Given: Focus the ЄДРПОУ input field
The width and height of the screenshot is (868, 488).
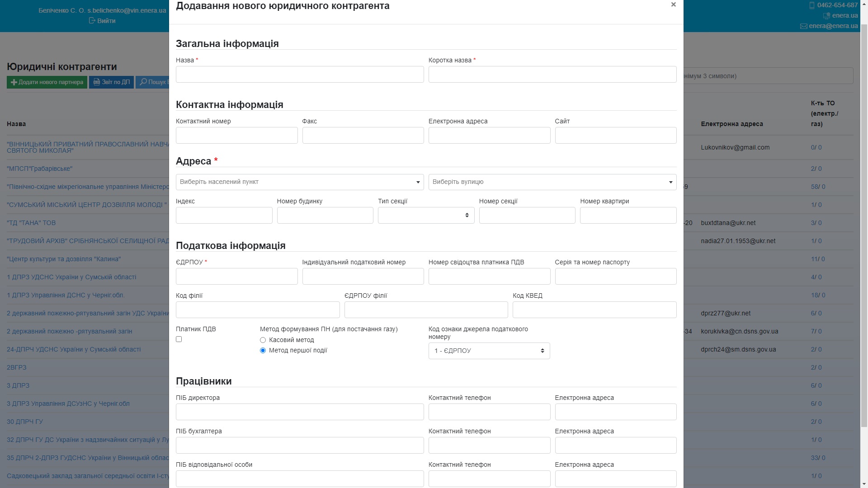Looking at the screenshot, I should 236,277.
